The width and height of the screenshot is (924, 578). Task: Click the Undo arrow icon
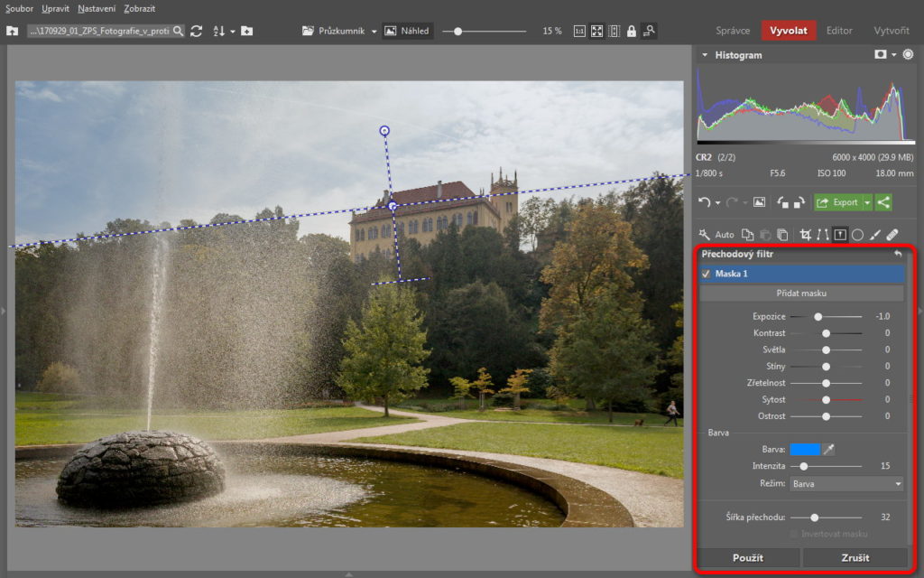(705, 202)
